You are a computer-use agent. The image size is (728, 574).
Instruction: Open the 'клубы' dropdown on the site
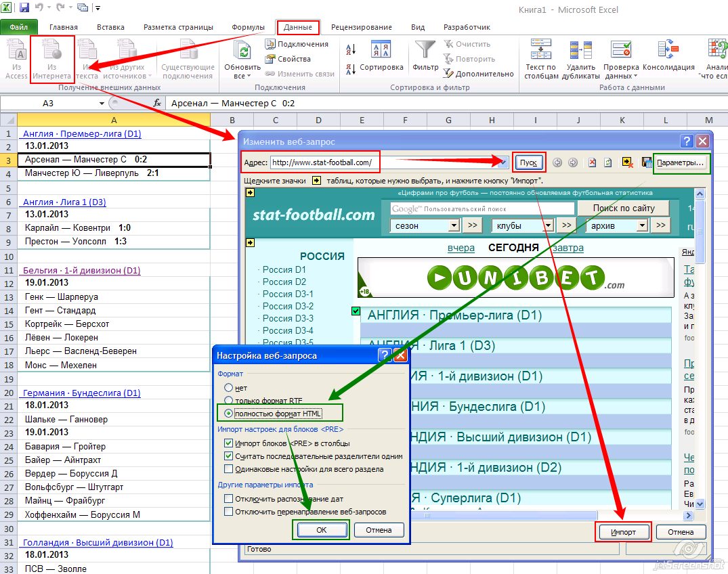coord(549,225)
